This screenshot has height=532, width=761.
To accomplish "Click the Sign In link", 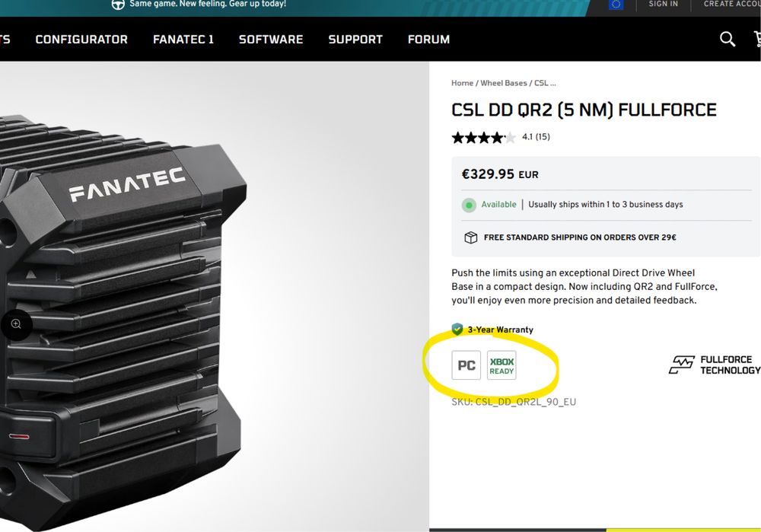I will 664,4.
